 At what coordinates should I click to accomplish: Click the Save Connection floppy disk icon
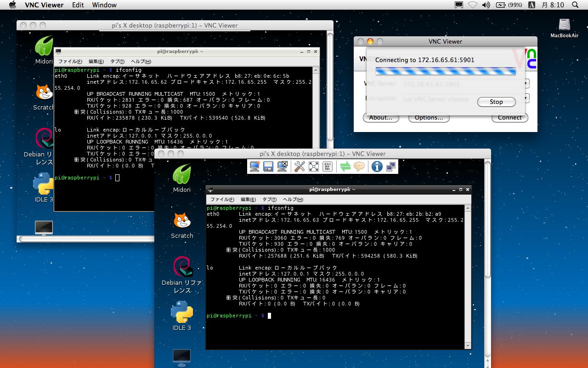click(x=268, y=167)
